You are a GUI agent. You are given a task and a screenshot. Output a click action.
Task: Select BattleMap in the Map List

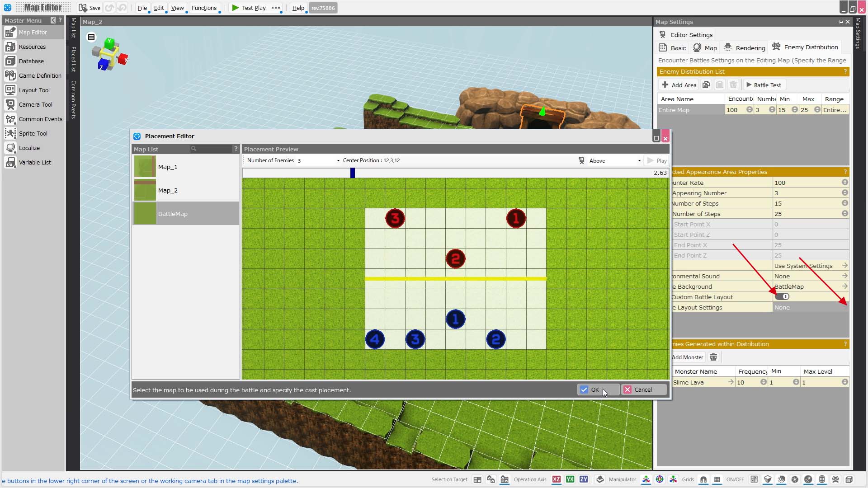pyautogui.click(x=186, y=214)
